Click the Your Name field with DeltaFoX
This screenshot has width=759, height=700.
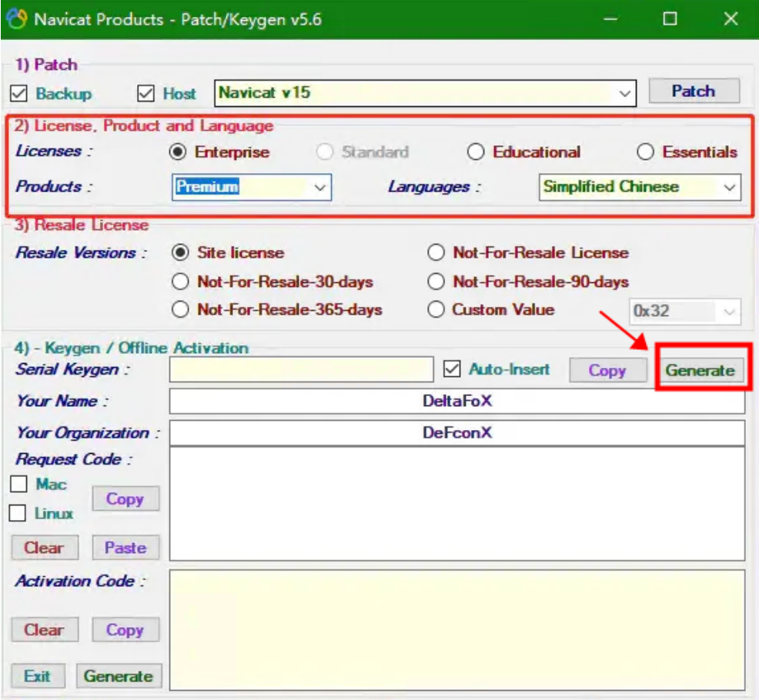point(457,401)
